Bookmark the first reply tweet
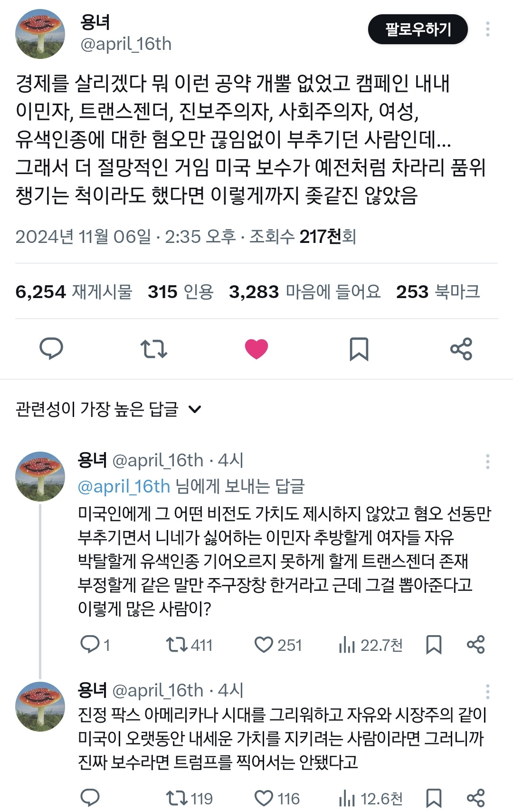The image size is (513, 812). (x=434, y=645)
